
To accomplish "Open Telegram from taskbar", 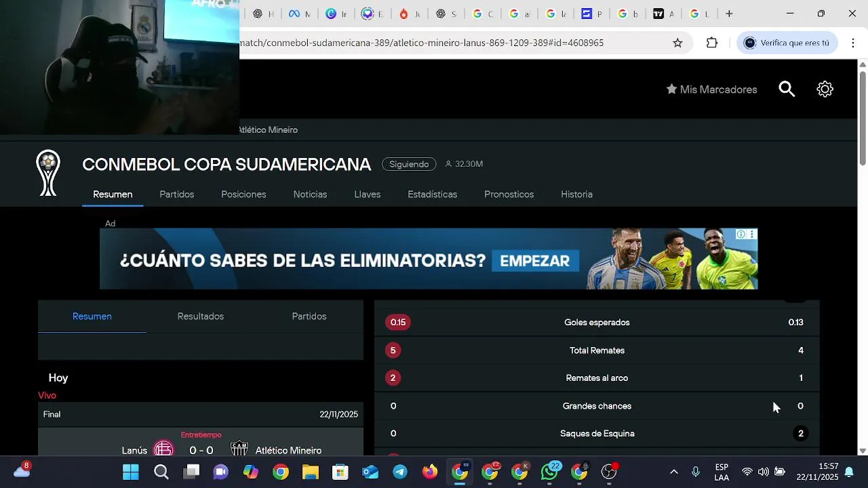I will coord(400,472).
